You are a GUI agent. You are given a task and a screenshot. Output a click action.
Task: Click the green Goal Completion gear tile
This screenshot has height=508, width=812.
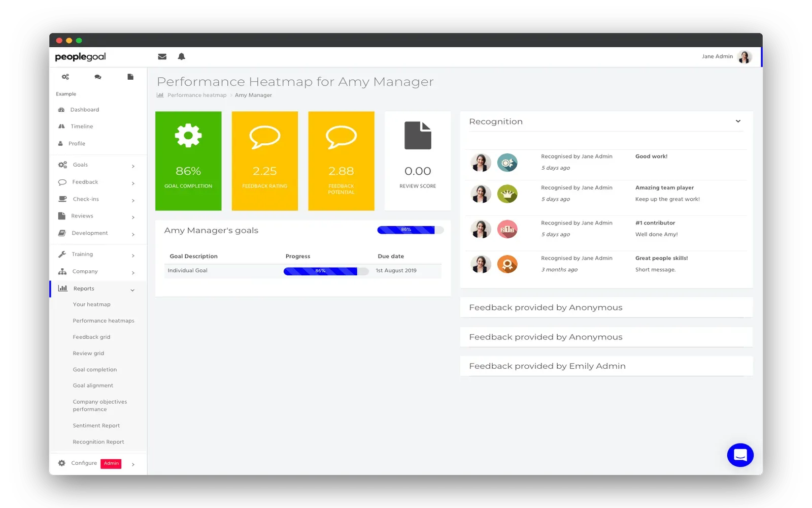point(188,161)
